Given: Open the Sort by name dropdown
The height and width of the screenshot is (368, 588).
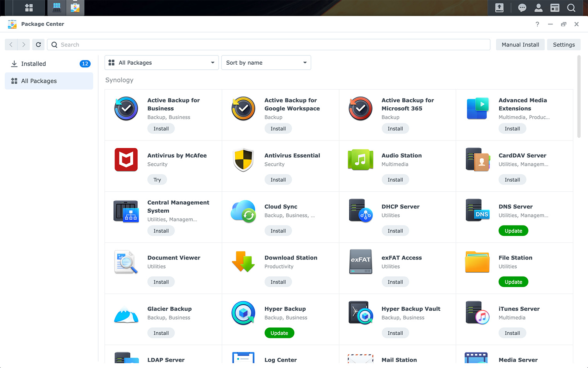Looking at the screenshot, I should (x=266, y=62).
